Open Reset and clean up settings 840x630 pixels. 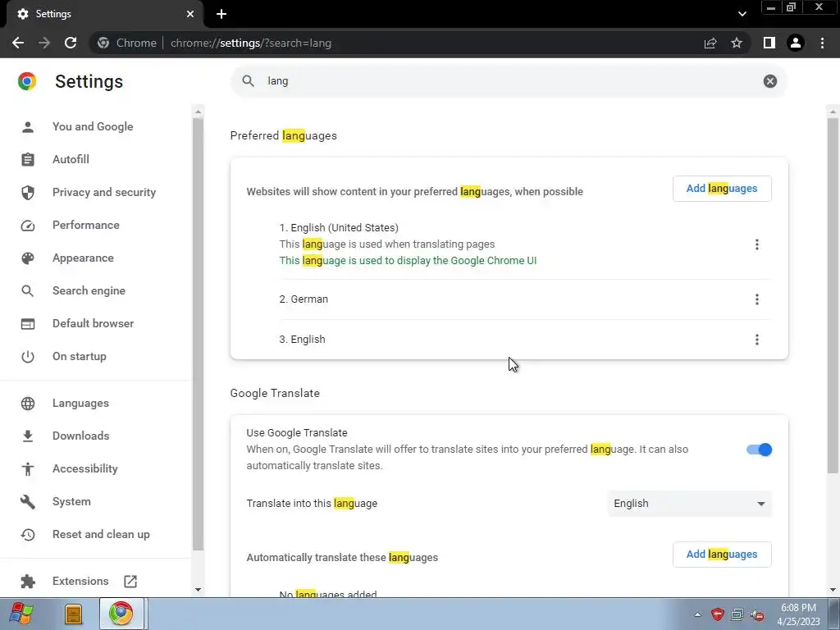click(x=101, y=534)
